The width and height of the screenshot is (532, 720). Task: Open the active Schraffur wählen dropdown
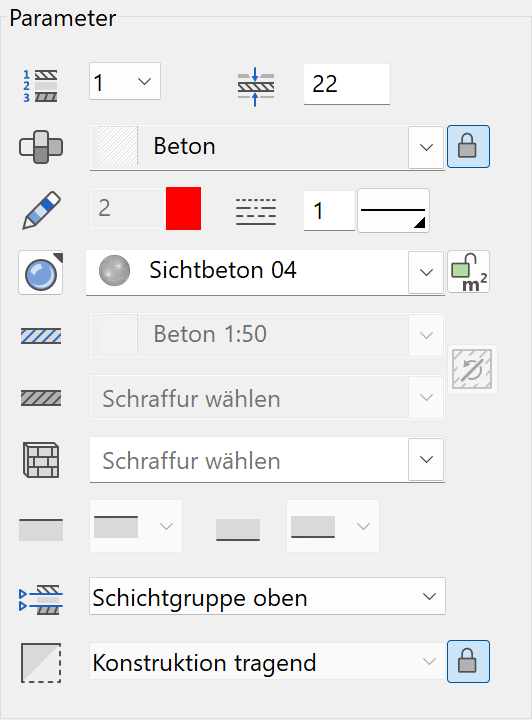click(267, 460)
